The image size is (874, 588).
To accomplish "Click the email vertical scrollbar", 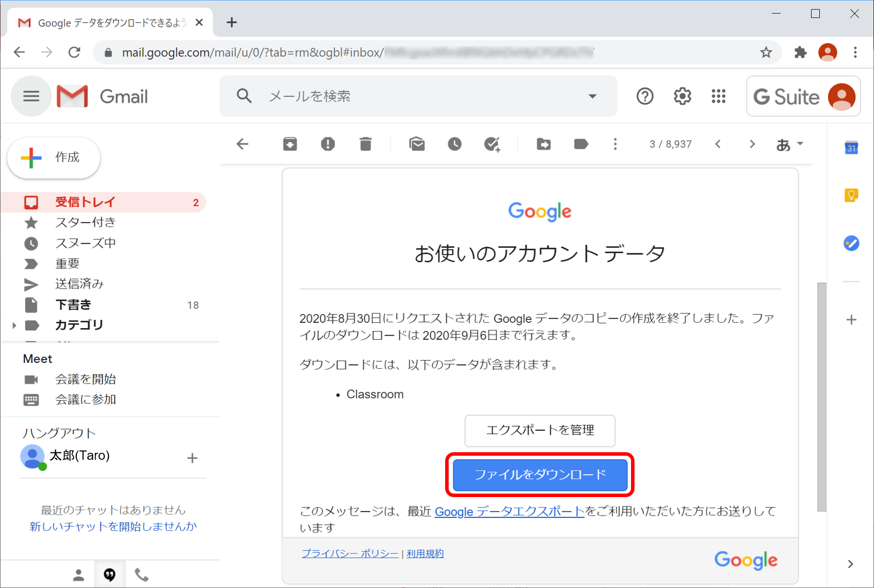I will [x=822, y=397].
